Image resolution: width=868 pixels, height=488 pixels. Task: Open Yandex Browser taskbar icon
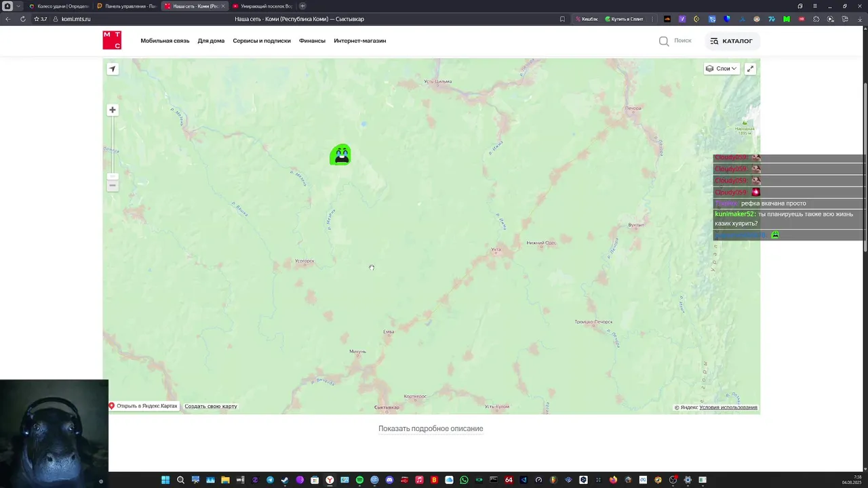(x=330, y=480)
